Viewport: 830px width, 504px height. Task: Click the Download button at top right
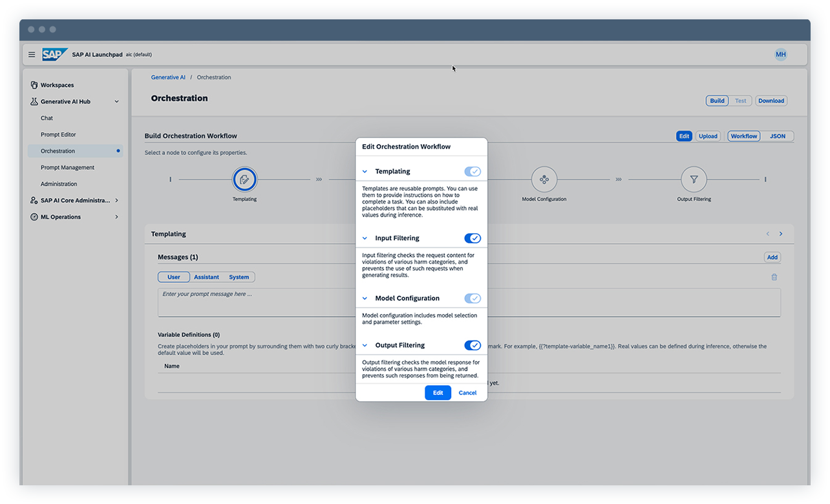[x=771, y=100]
